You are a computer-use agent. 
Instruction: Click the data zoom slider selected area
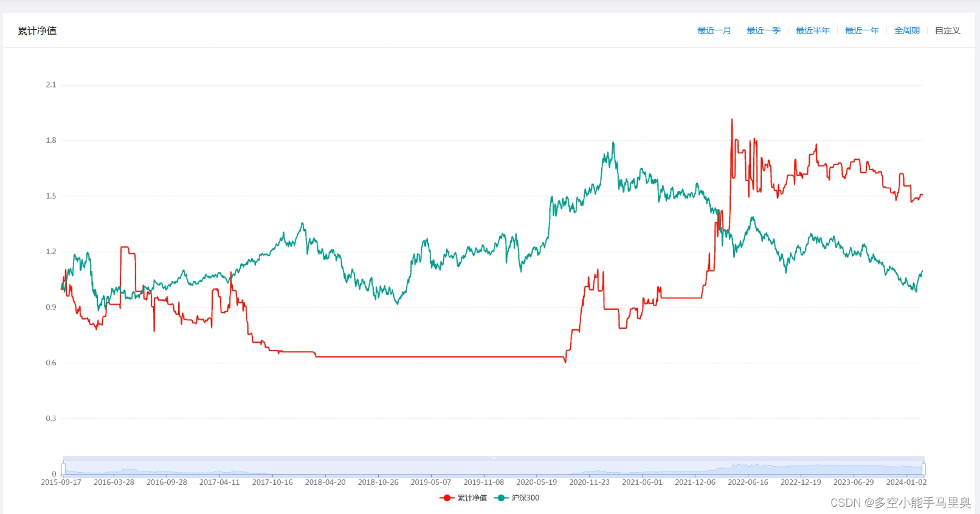pos(493,468)
